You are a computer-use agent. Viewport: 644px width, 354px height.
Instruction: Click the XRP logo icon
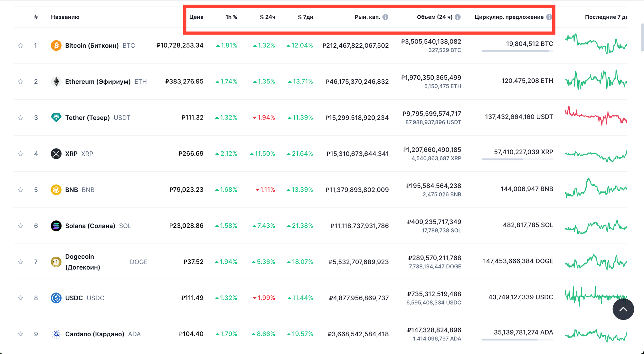[x=56, y=154]
